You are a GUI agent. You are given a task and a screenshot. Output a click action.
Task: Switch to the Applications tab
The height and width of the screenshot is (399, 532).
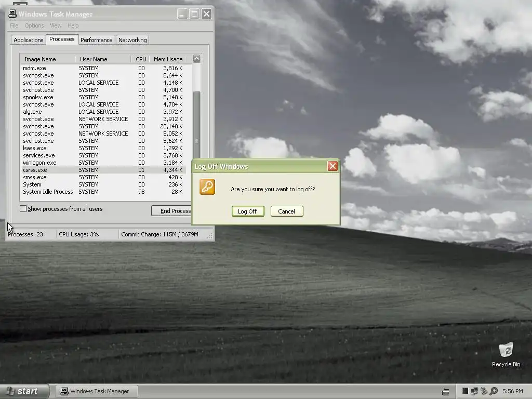click(29, 40)
